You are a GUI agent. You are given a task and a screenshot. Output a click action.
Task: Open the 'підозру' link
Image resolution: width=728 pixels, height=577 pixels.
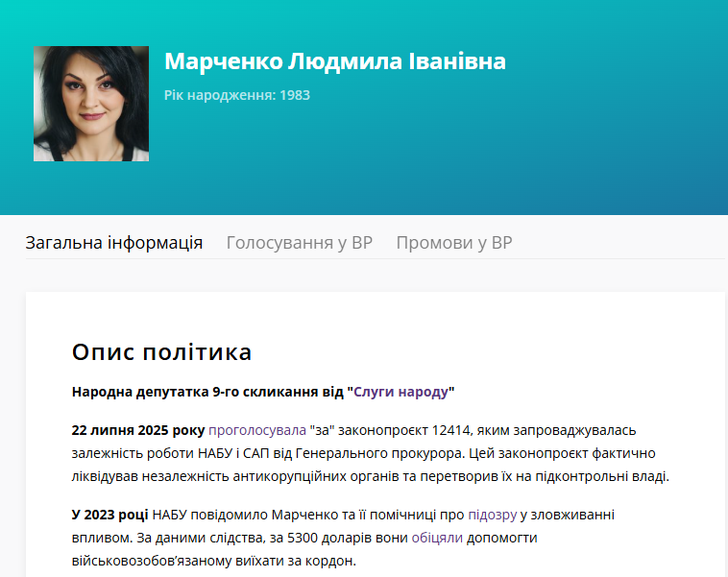[x=492, y=515]
